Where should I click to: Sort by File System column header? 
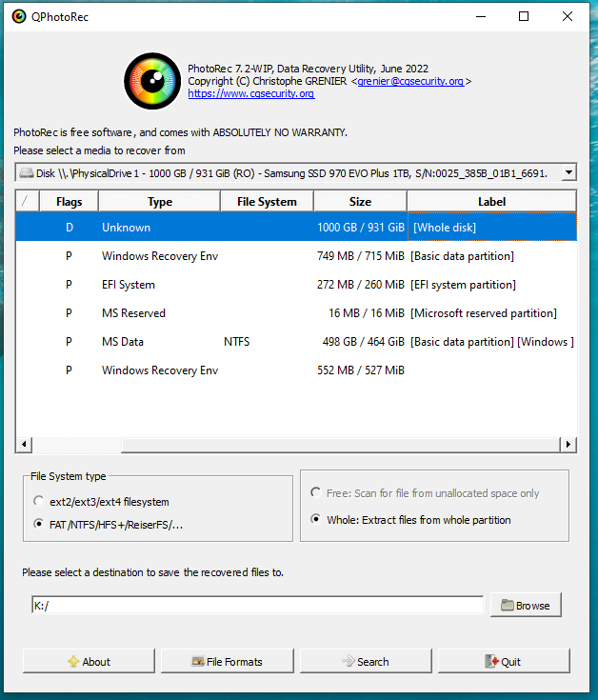(267, 201)
